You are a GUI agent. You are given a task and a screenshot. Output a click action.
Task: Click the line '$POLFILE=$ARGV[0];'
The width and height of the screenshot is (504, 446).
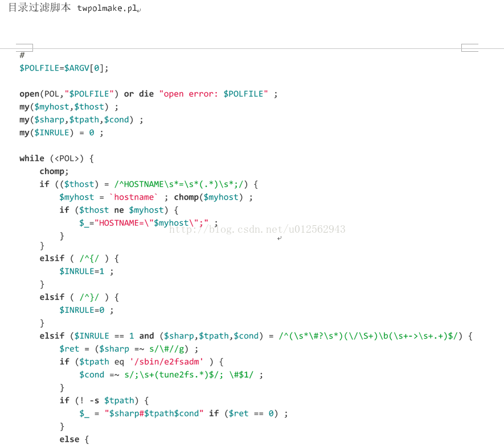tap(64, 68)
